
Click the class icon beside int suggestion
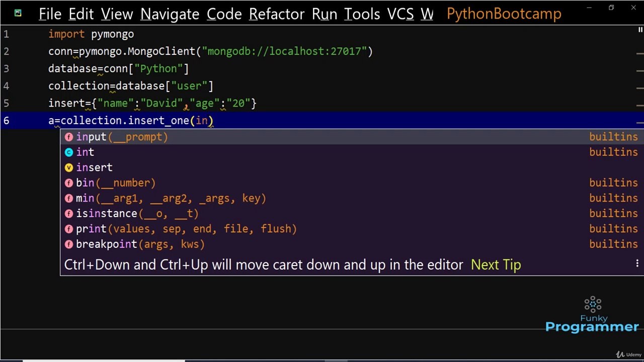coord(69,152)
